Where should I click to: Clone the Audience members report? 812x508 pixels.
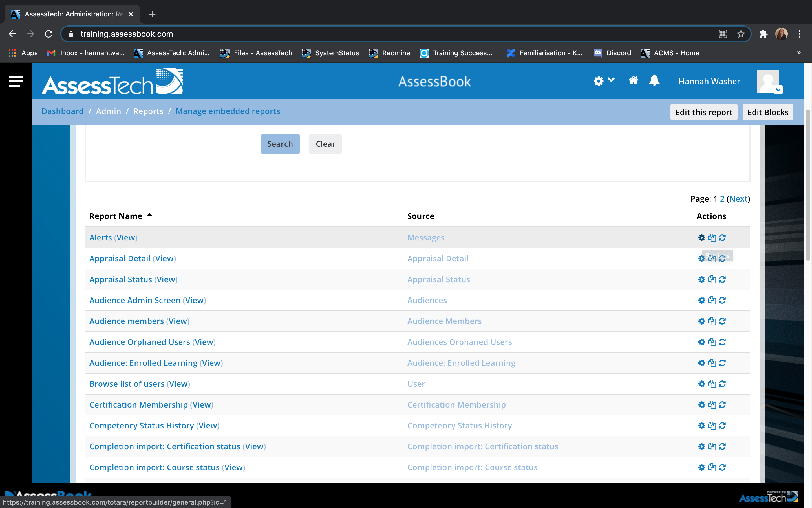click(712, 321)
